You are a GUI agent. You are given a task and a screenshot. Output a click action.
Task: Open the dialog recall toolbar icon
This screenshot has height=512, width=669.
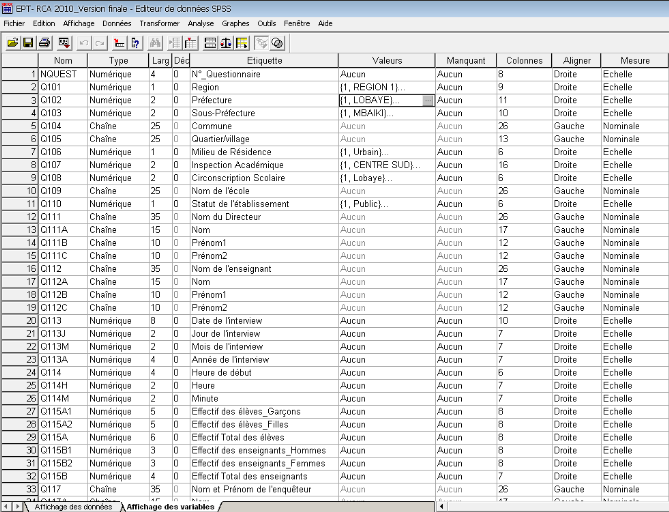pos(64,43)
